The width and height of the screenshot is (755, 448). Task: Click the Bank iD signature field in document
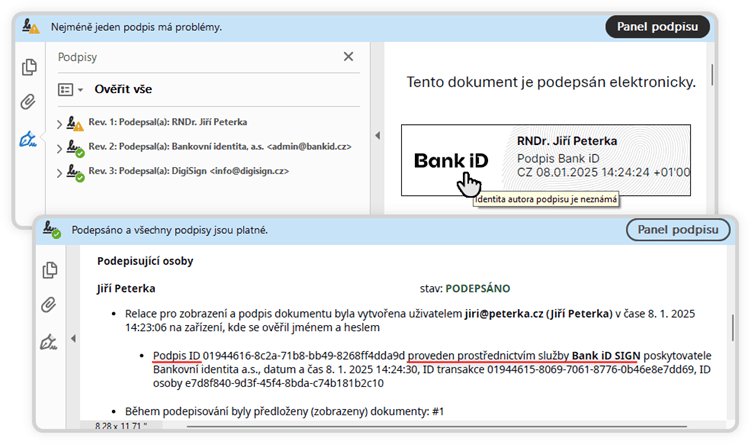pyautogui.click(x=546, y=160)
